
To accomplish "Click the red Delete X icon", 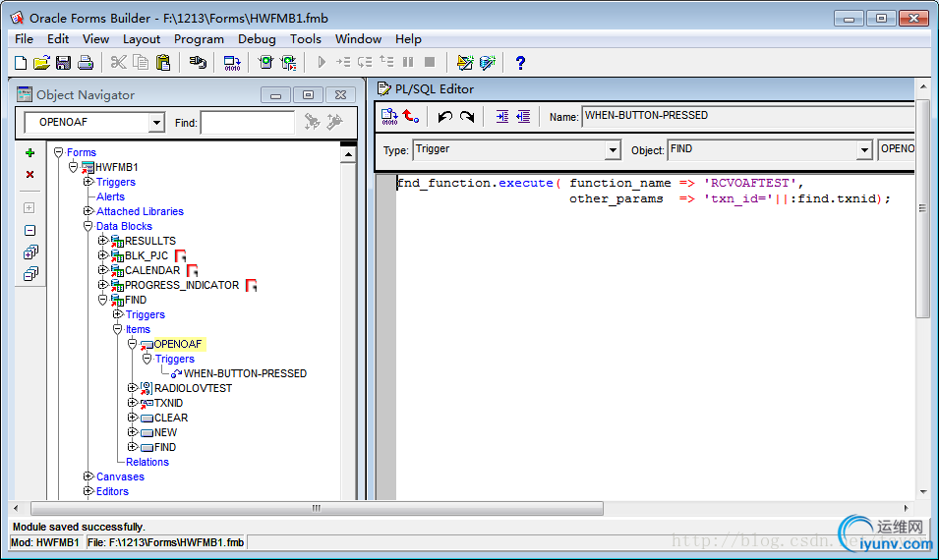I will [x=29, y=175].
